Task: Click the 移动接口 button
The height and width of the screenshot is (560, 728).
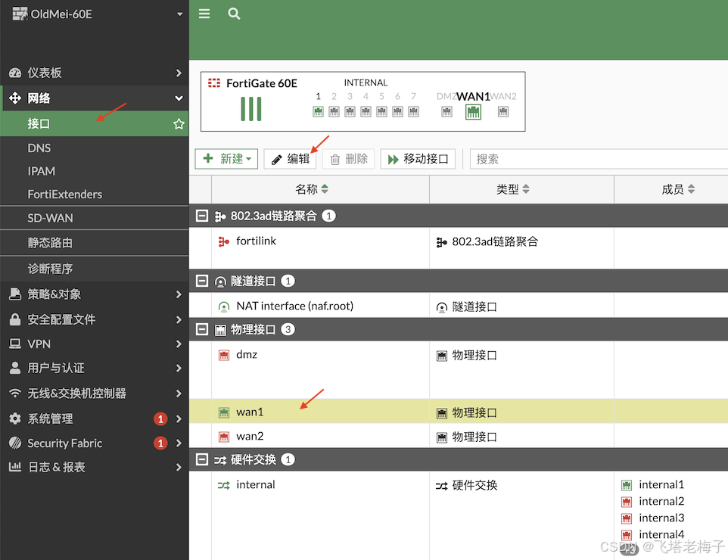Action: pos(418,159)
